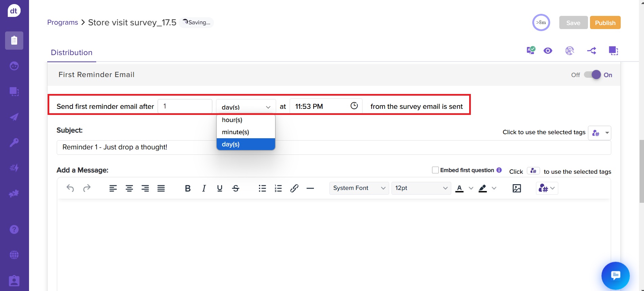Toggle the First Reminder Email switch
644x291 pixels.
[593, 75]
